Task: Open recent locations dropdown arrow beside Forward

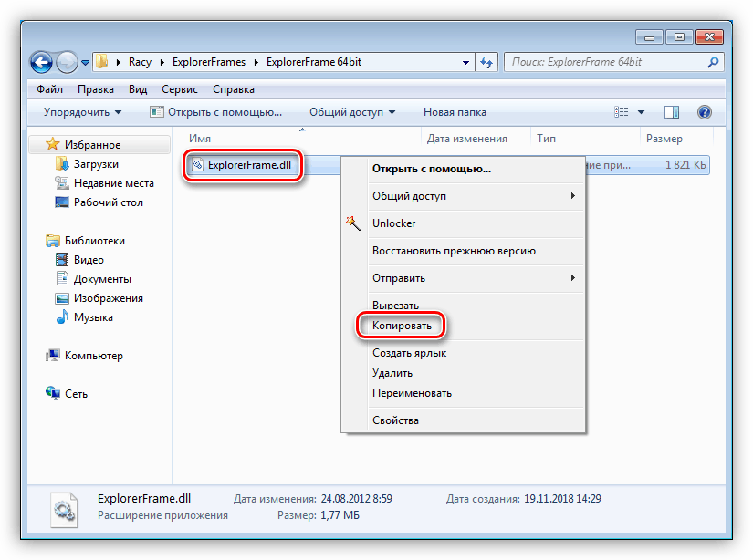Action: 85,62
